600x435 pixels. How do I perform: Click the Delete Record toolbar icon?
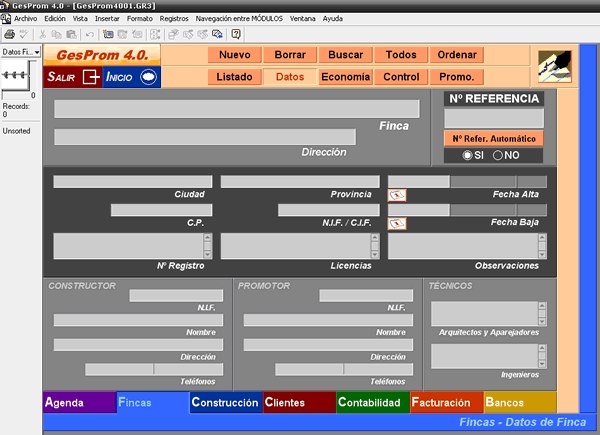tap(137, 34)
